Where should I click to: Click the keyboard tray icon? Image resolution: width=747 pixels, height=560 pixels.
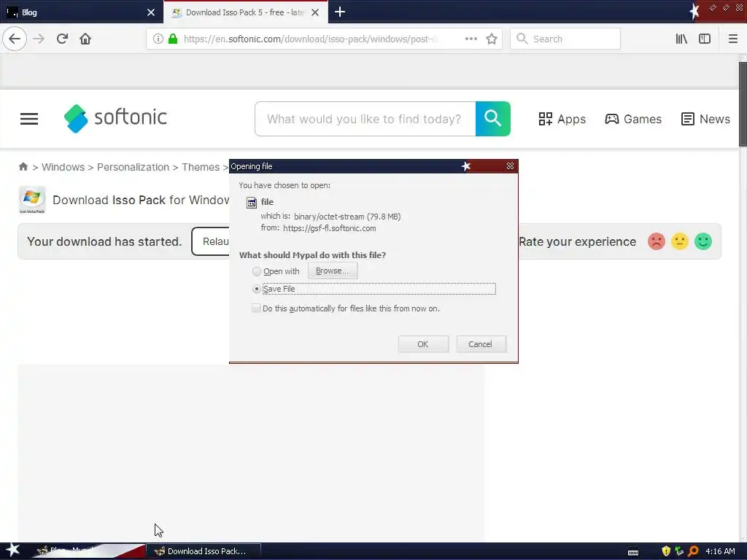tap(633, 552)
